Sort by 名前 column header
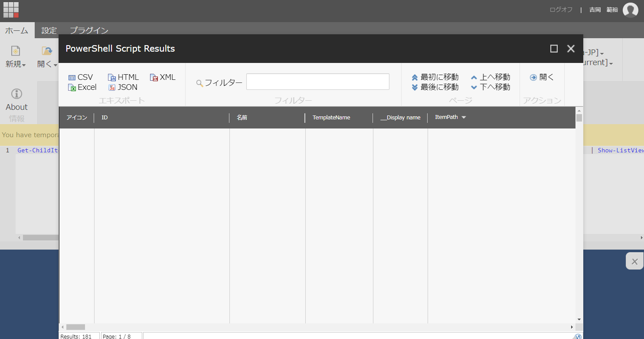This screenshot has height=339, width=644. tap(242, 118)
